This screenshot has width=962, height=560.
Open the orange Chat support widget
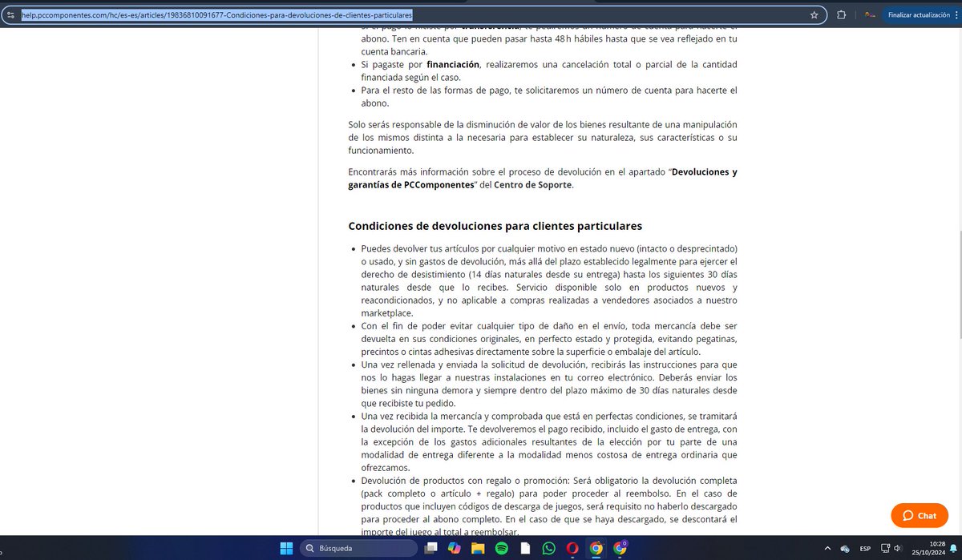click(920, 515)
